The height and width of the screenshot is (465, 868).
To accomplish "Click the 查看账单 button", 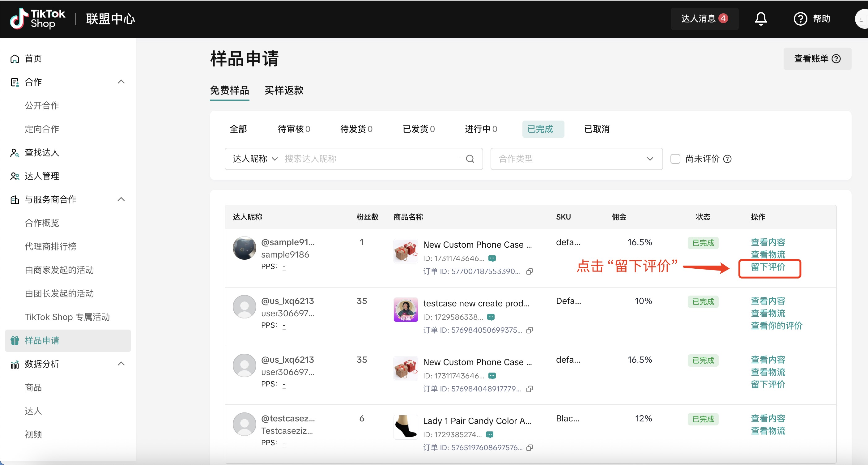I will point(817,59).
